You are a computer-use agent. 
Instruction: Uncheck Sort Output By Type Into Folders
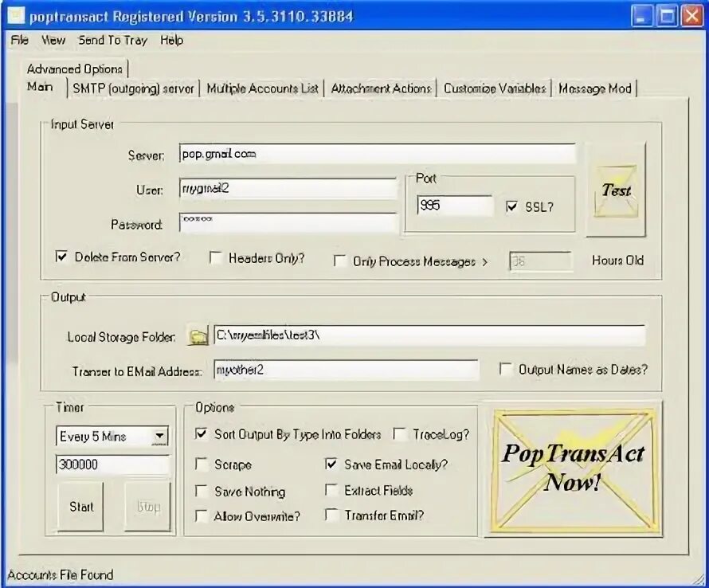(x=201, y=434)
